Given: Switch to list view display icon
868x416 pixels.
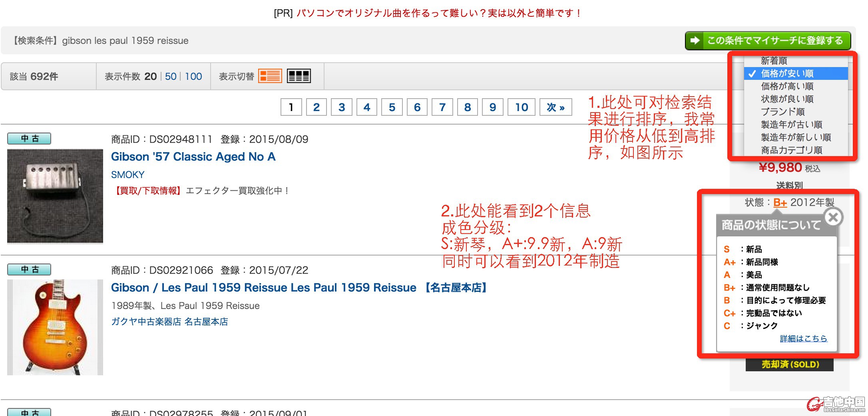Looking at the screenshot, I should pos(270,76).
